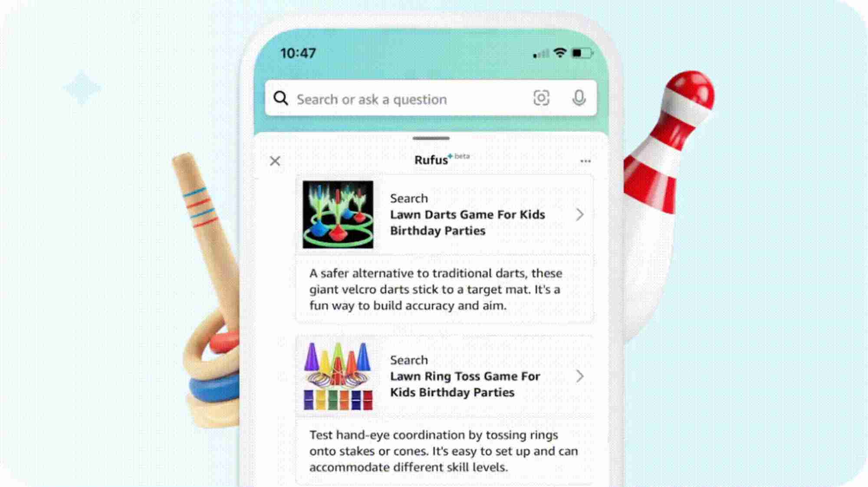
Task: Tap the camera scan icon
Action: [x=541, y=98]
